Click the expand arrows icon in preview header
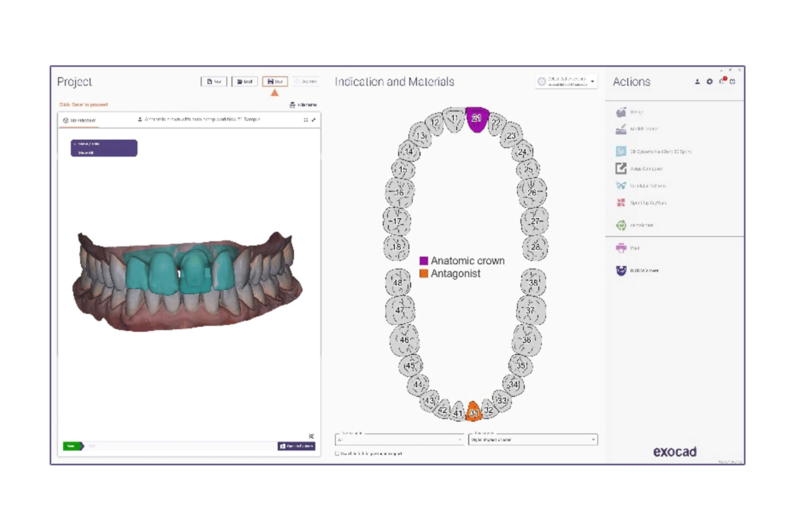Screen dimensions: 798x532 (x=313, y=120)
